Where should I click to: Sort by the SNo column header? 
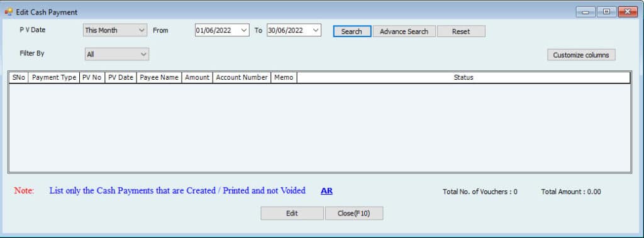[x=19, y=78]
